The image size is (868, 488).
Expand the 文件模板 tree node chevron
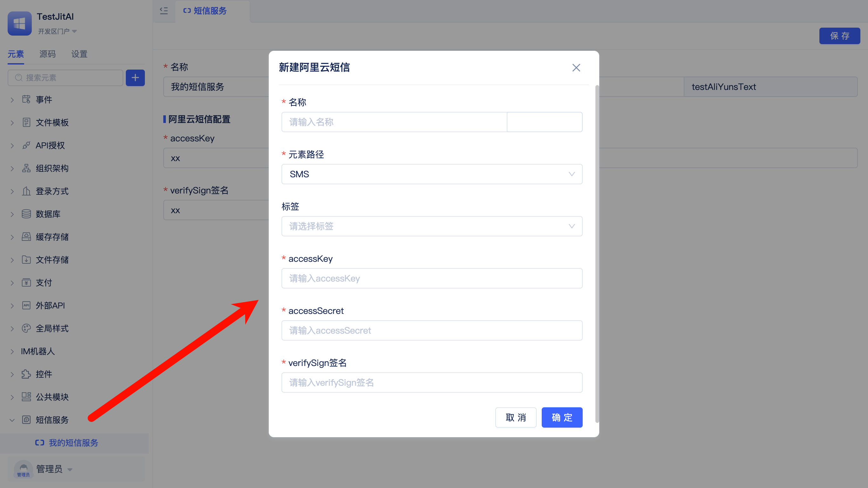12,123
